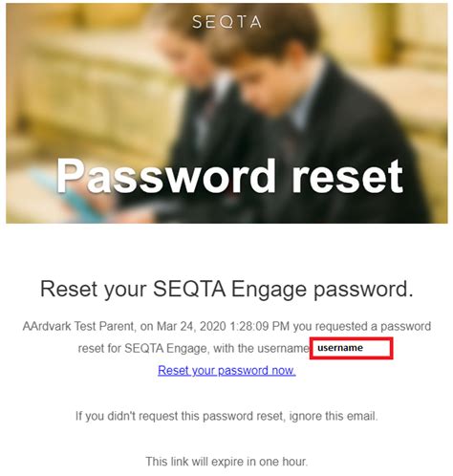Open the 'Reset your password now.' link
The width and height of the screenshot is (453, 476).
pyautogui.click(x=226, y=370)
